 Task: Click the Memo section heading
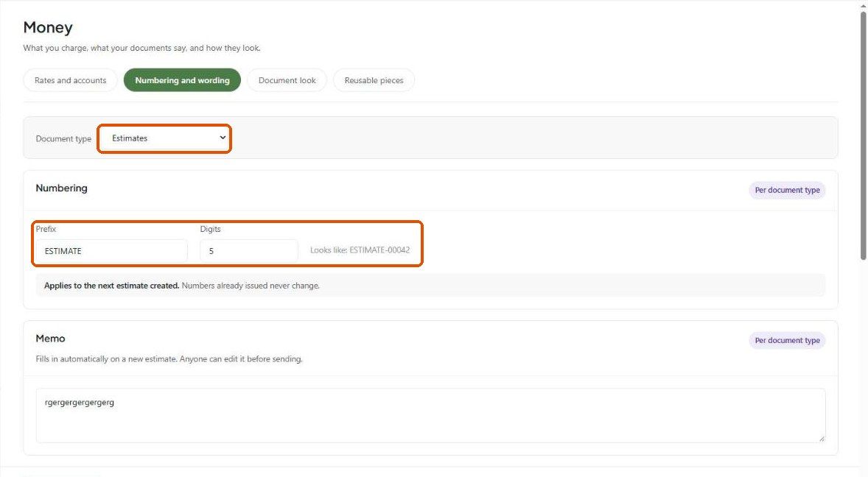[x=50, y=339]
